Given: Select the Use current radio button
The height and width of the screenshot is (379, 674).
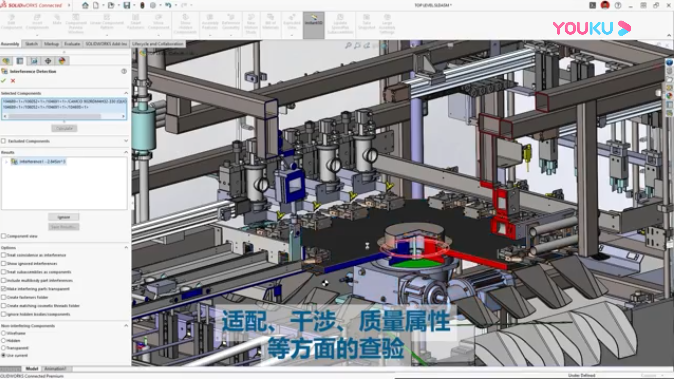Looking at the screenshot, I should [x=3, y=355].
